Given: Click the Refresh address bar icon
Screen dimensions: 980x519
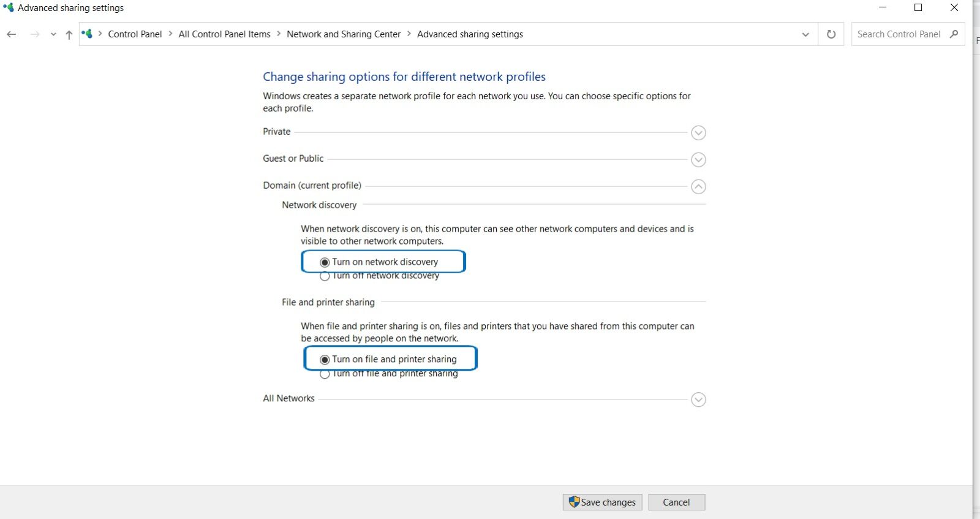Looking at the screenshot, I should click(831, 34).
